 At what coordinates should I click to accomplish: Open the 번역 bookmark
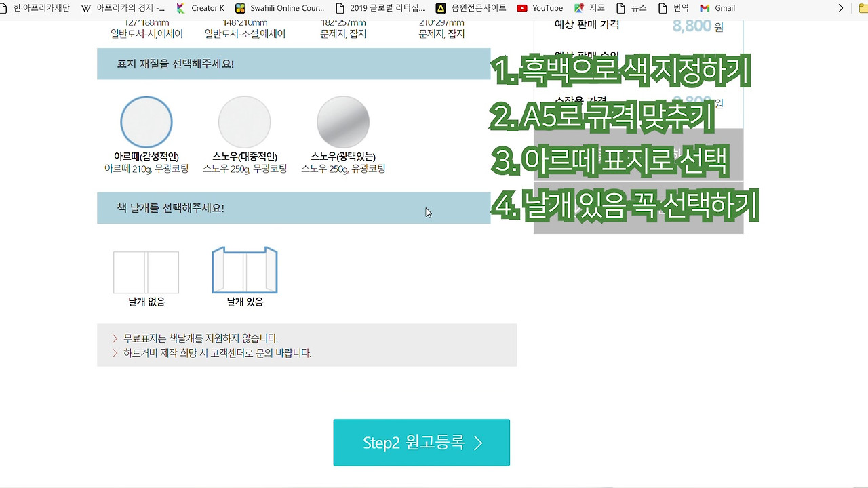(x=673, y=8)
